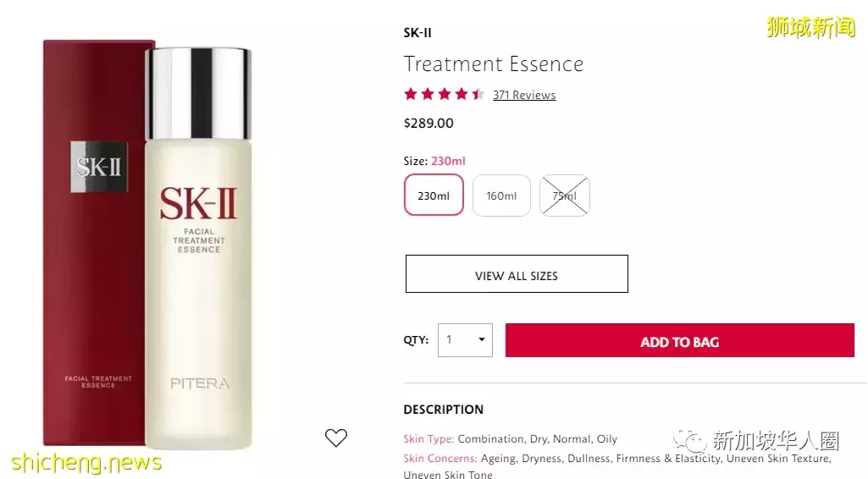This screenshot has width=868, height=479.
Task: Click the Skin Concerns label
Action: 440,458
